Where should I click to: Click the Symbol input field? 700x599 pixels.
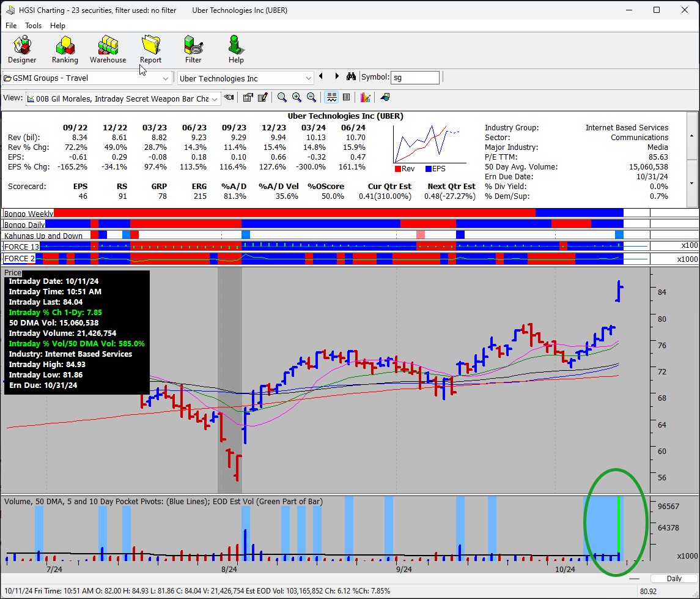point(414,78)
